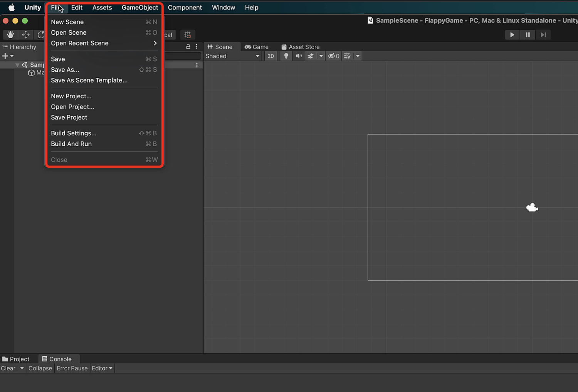Click the grid snapping icon in toolbar
The width and height of the screenshot is (578, 392).
(x=188, y=35)
